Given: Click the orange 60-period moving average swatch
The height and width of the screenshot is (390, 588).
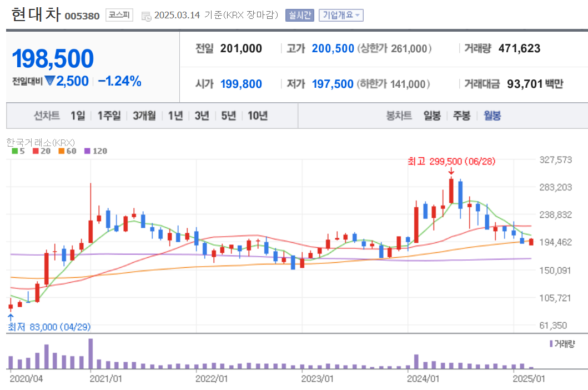Looking at the screenshot, I should tap(62, 151).
